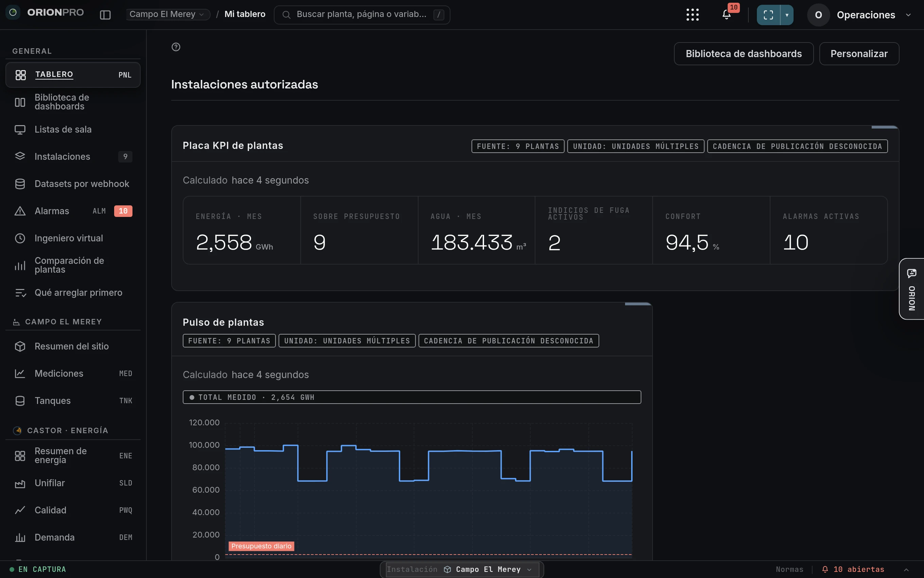This screenshot has height=578, width=924.
Task: Open the Campo El Merey breadcrumb selector
Action: click(168, 14)
